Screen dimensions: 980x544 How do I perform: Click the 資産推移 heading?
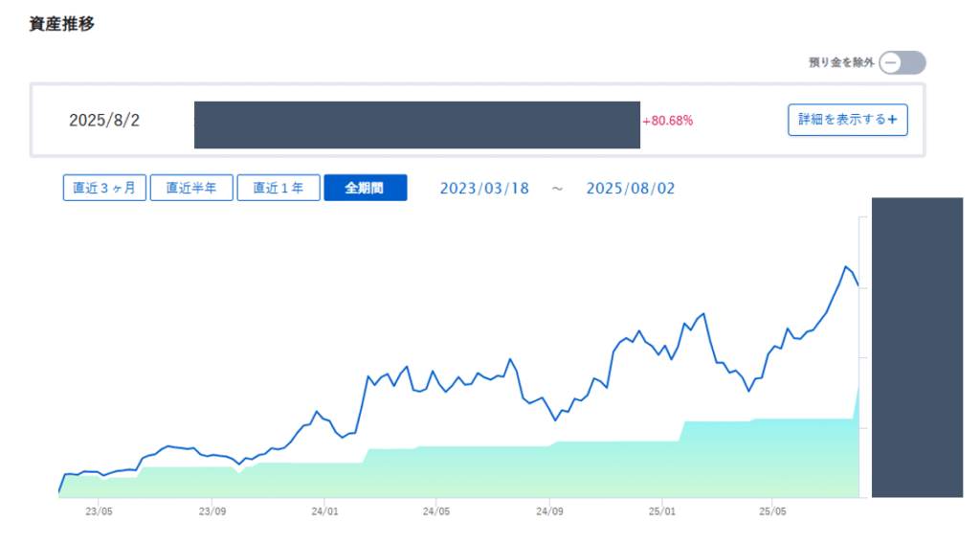(x=62, y=24)
